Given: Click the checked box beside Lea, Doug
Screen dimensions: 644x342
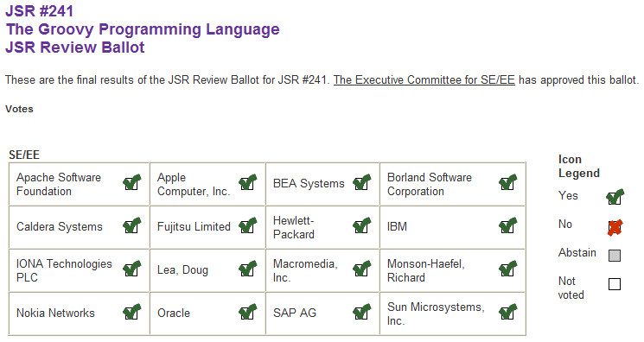Looking at the screenshot, I should click(248, 269).
